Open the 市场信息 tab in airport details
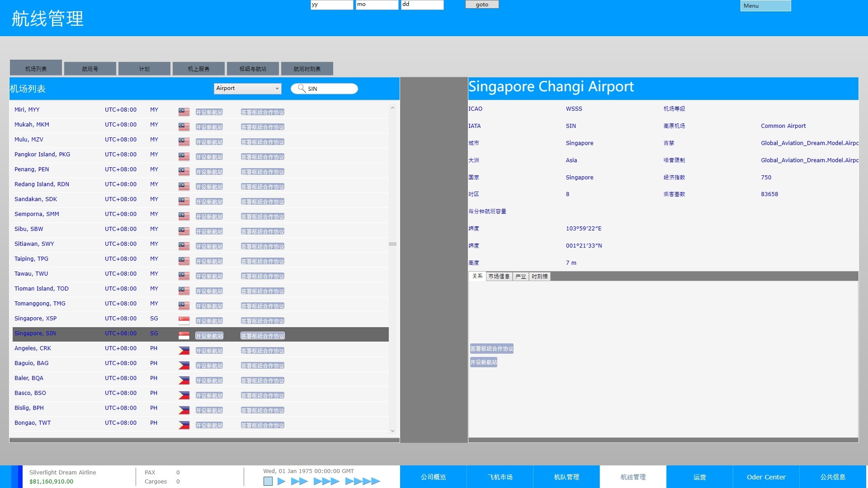The image size is (868, 488). pos(499,277)
